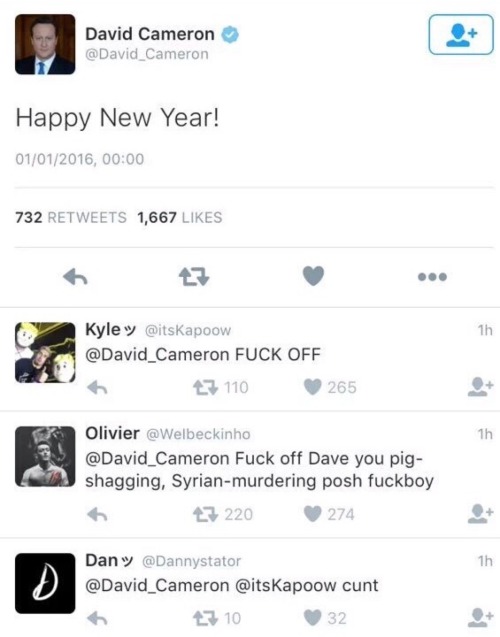Open Olivier's profile avatar
Viewport: 500px width, 637px height.
click(x=45, y=456)
